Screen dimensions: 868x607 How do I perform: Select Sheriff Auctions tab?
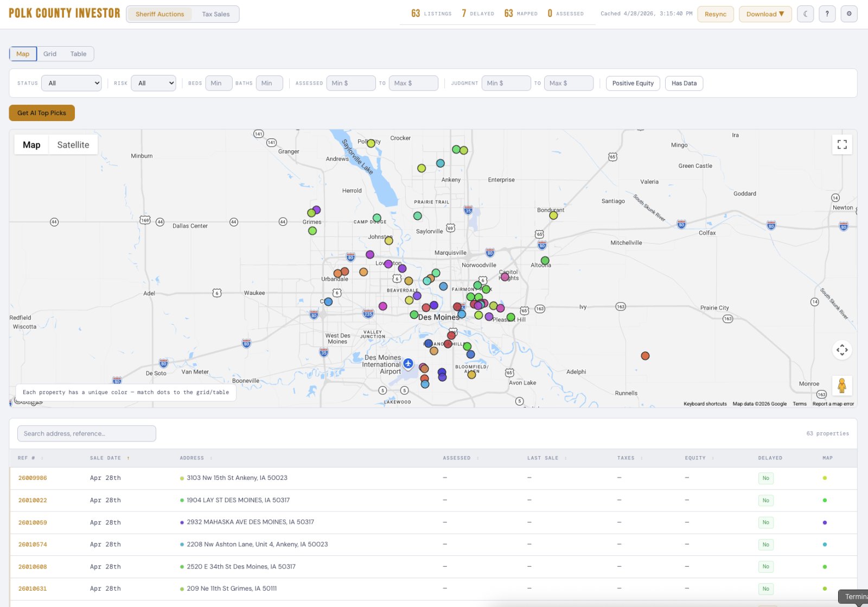click(x=160, y=14)
